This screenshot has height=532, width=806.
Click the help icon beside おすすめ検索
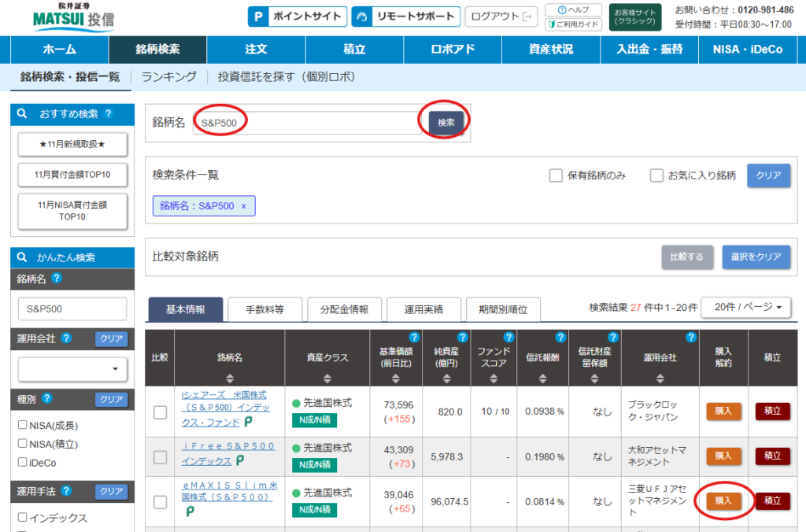[109, 114]
